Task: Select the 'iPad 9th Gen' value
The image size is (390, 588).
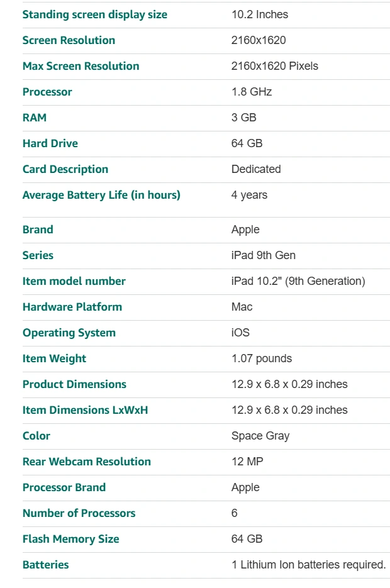Action: point(263,255)
